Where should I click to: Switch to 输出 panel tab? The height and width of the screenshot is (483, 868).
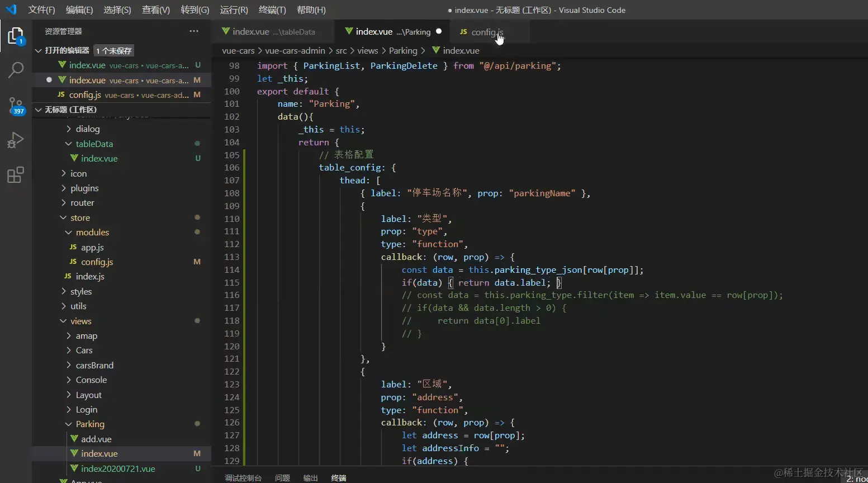pos(310,478)
